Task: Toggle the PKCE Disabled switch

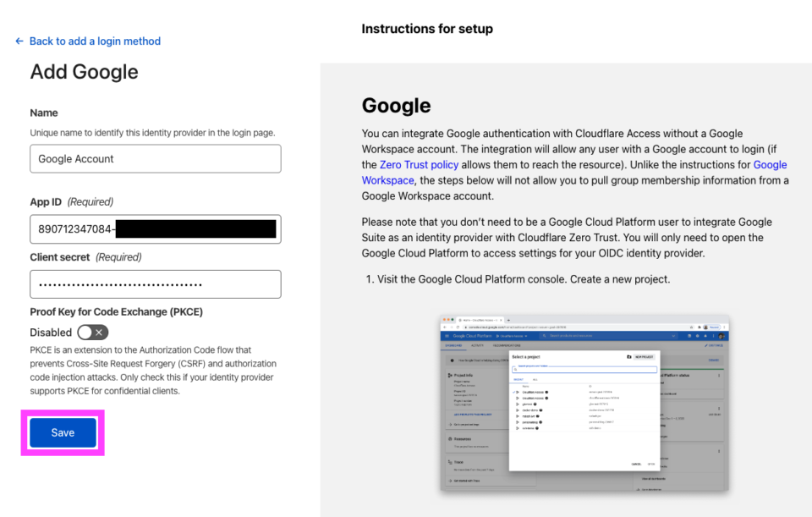Action: point(93,332)
